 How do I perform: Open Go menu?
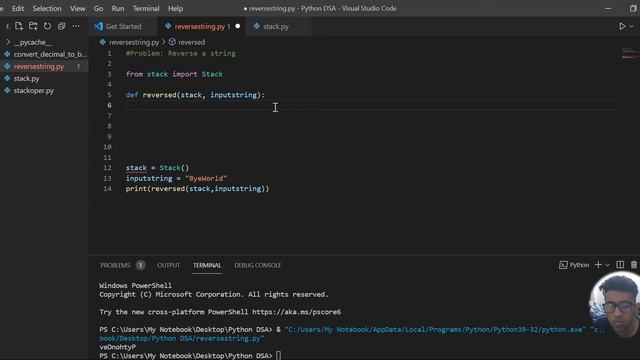[98, 8]
